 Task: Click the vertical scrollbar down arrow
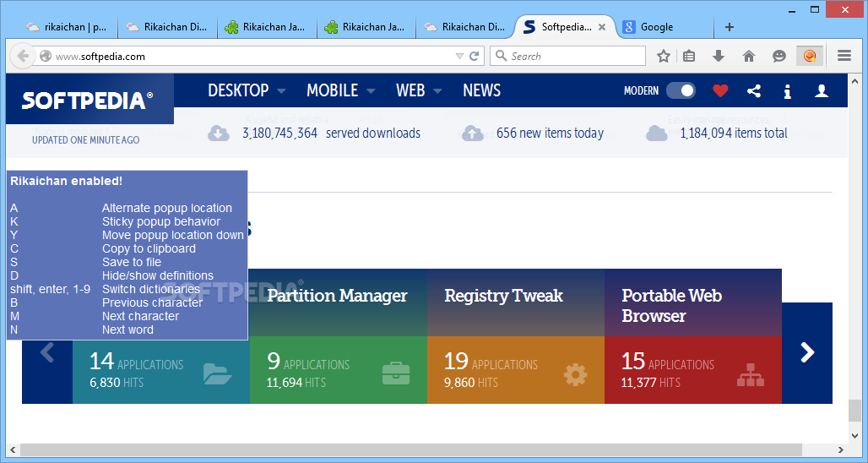click(x=854, y=436)
